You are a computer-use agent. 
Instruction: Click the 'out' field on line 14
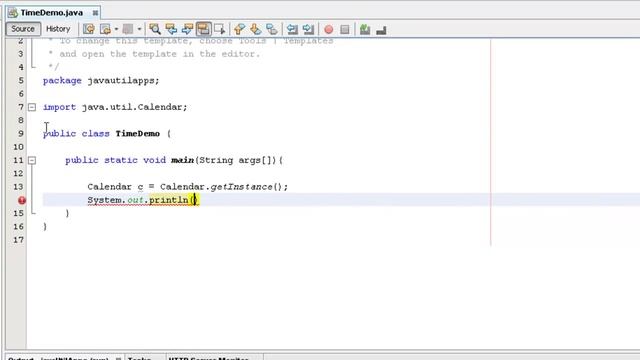tap(135, 200)
